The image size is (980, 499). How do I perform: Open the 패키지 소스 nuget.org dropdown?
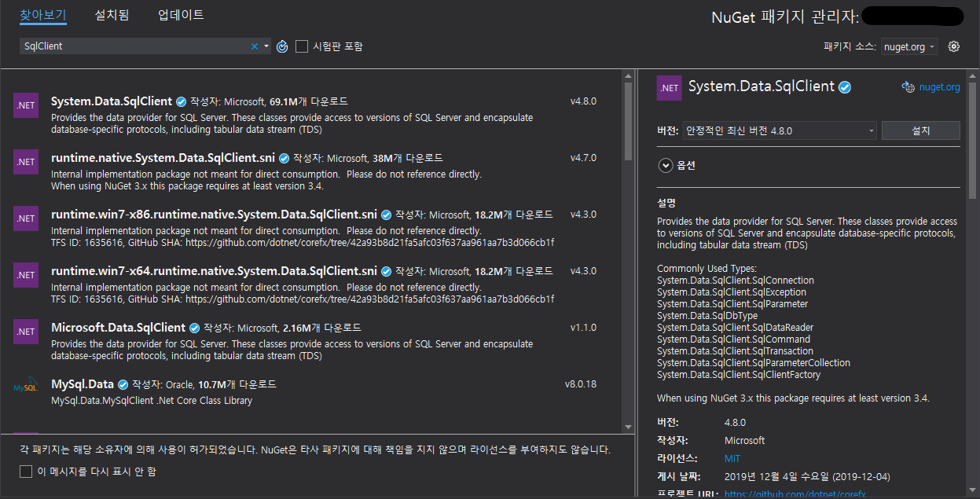(910, 46)
